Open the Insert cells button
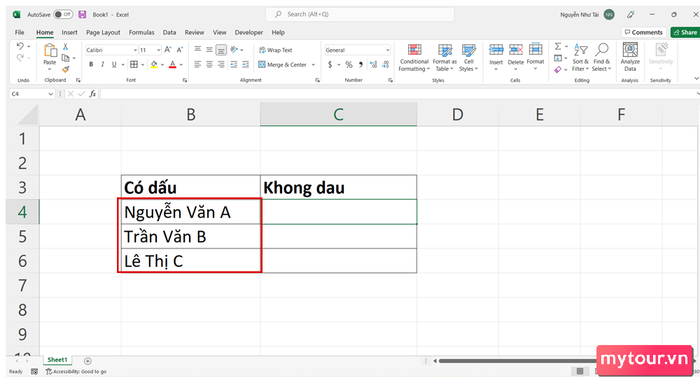This screenshot has height=385, width=700. pos(496,57)
